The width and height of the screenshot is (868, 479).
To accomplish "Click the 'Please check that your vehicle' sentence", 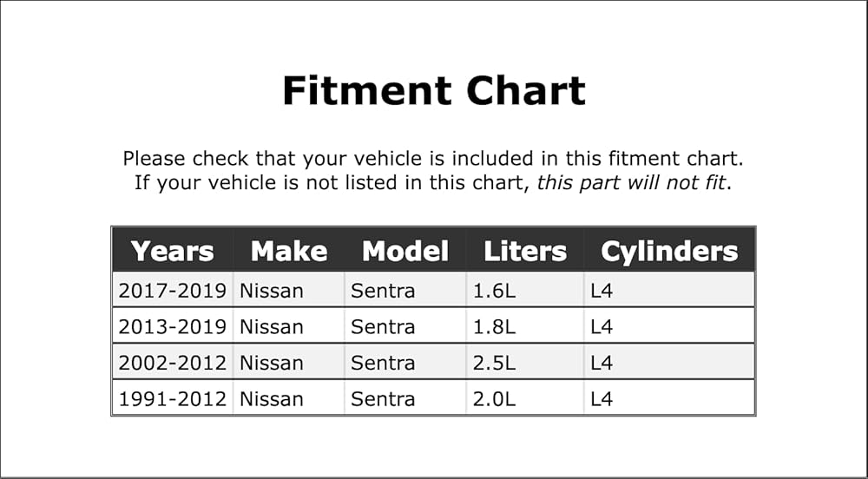I will (433, 159).
